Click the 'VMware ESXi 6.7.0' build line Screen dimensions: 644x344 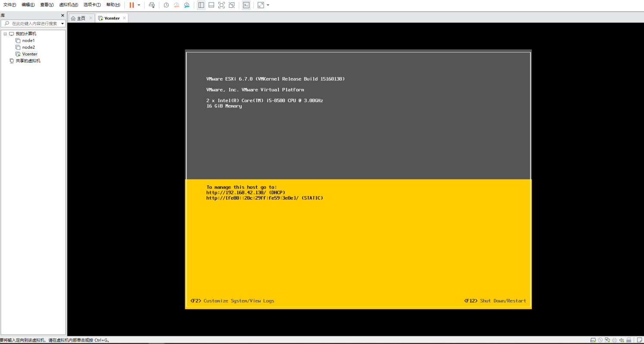click(275, 79)
